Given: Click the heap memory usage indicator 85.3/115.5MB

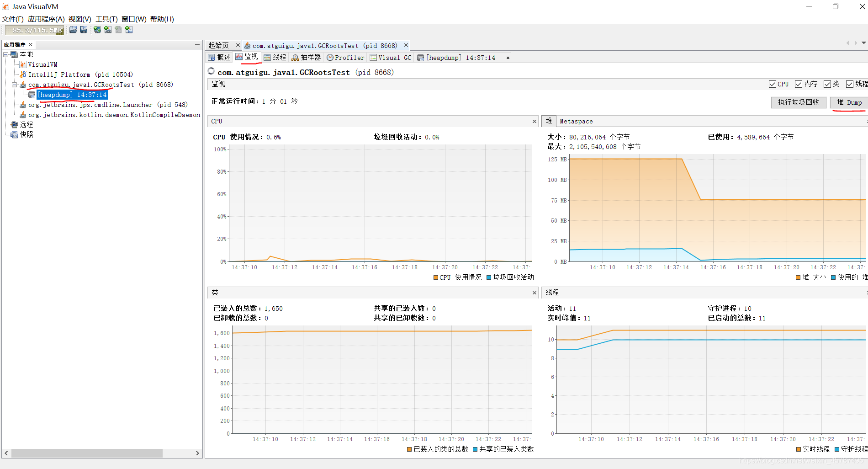Looking at the screenshot, I should tap(35, 30).
